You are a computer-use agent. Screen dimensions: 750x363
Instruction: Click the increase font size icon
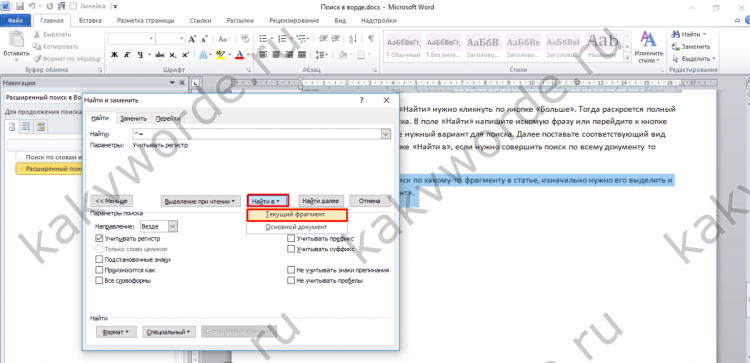coord(192,39)
